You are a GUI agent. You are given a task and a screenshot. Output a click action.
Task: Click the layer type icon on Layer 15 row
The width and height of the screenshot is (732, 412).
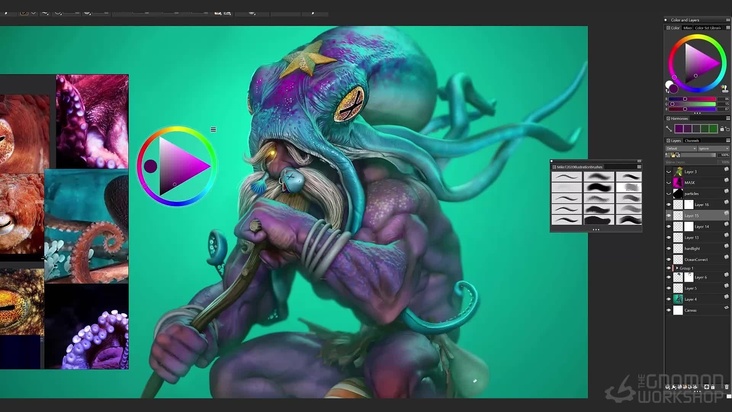point(726,215)
